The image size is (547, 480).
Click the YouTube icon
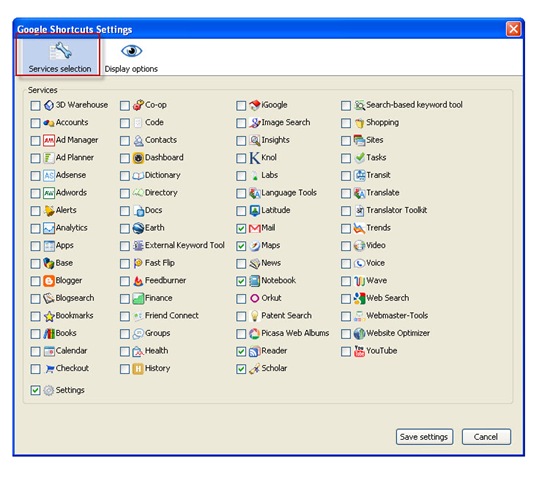click(x=359, y=351)
